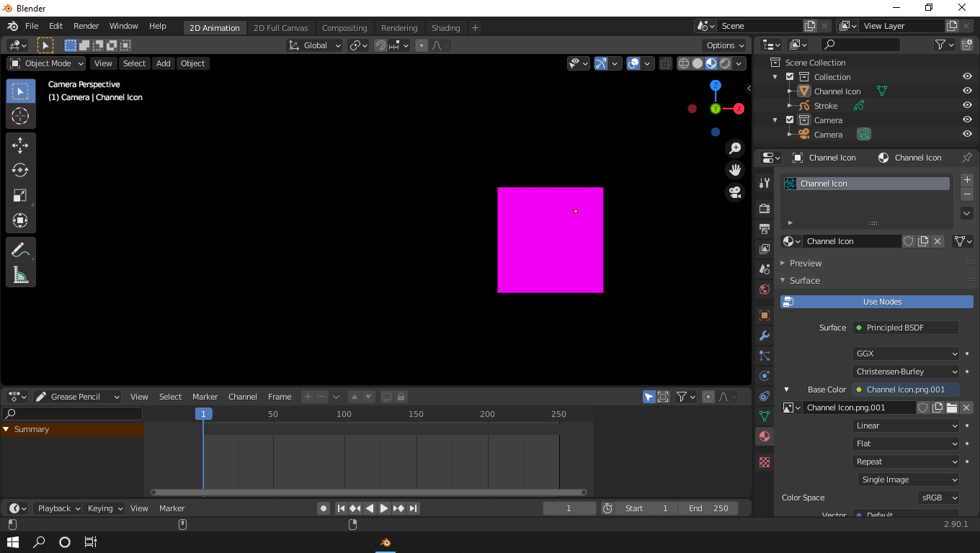
Task: Remove material slot with minus button
Action: [x=967, y=194]
